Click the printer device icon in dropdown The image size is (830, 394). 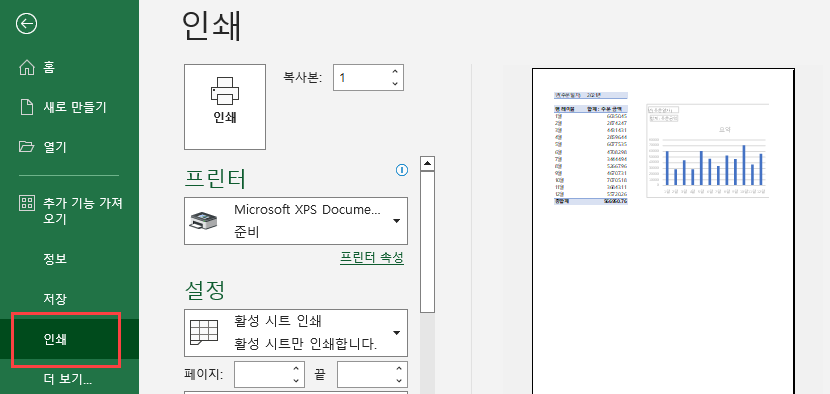pyautogui.click(x=204, y=221)
